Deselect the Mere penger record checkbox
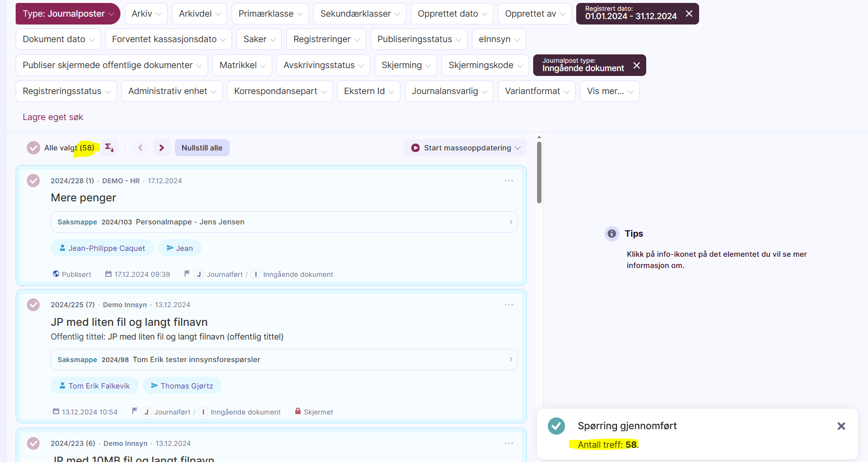Viewport: 868px width, 463px height. [33, 181]
